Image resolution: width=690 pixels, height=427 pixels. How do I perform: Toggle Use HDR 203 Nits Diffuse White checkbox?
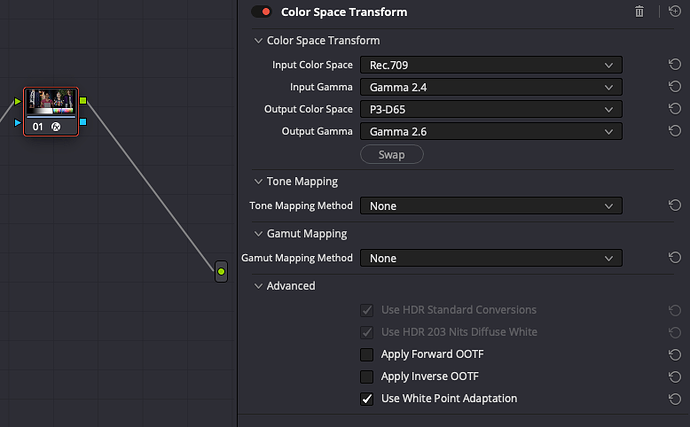[x=367, y=332]
